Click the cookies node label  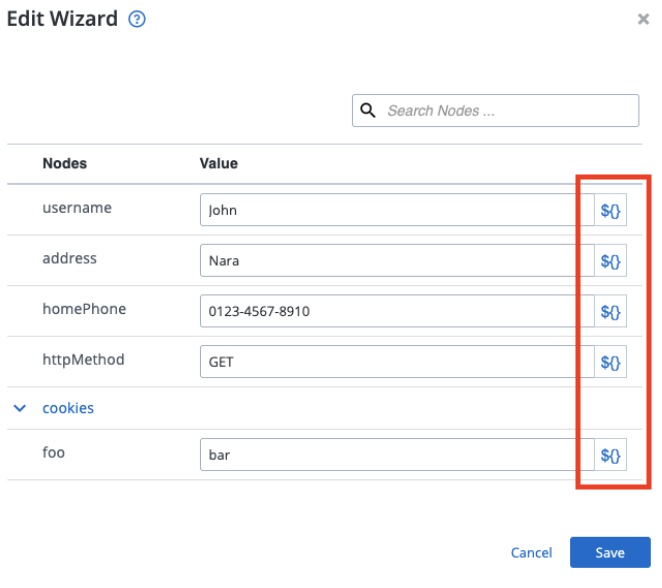pos(68,408)
